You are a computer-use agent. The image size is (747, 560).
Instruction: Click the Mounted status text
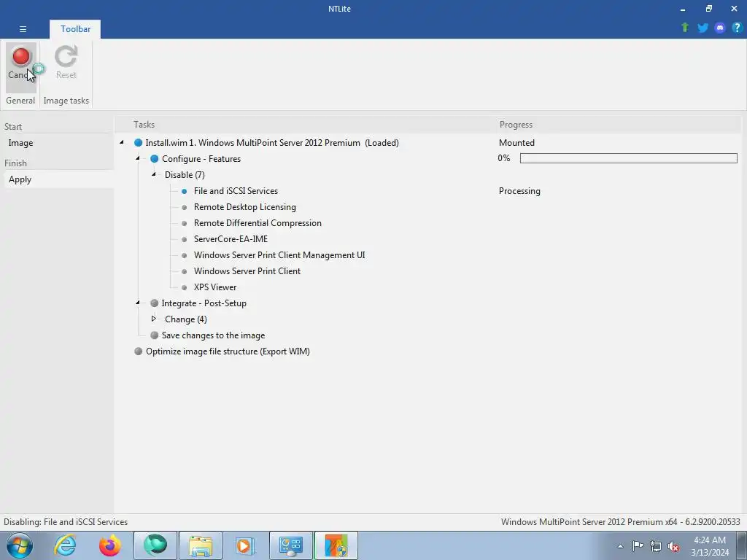[x=516, y=143]
